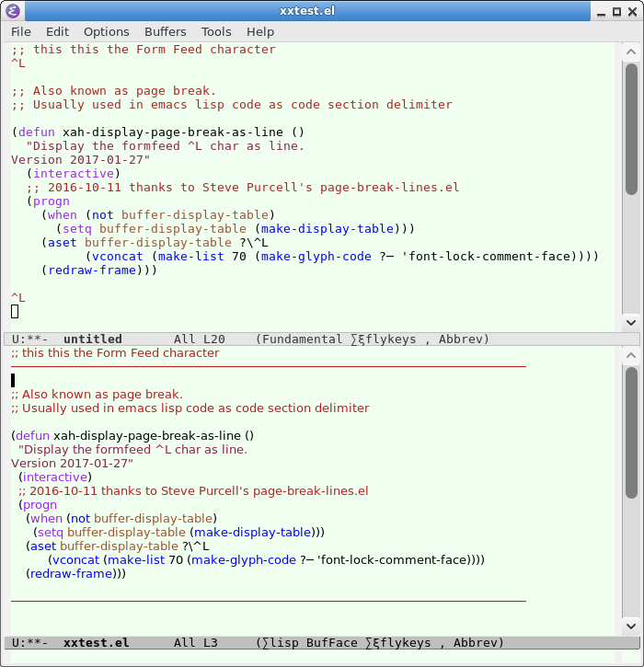Click the xxtest.el buffer name in mode line

point(96,642)
